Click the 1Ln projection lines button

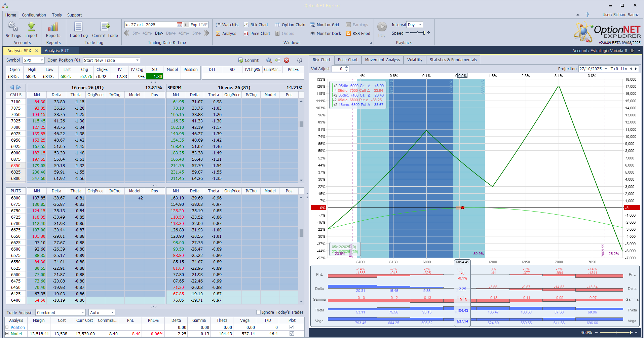(624, 69)
